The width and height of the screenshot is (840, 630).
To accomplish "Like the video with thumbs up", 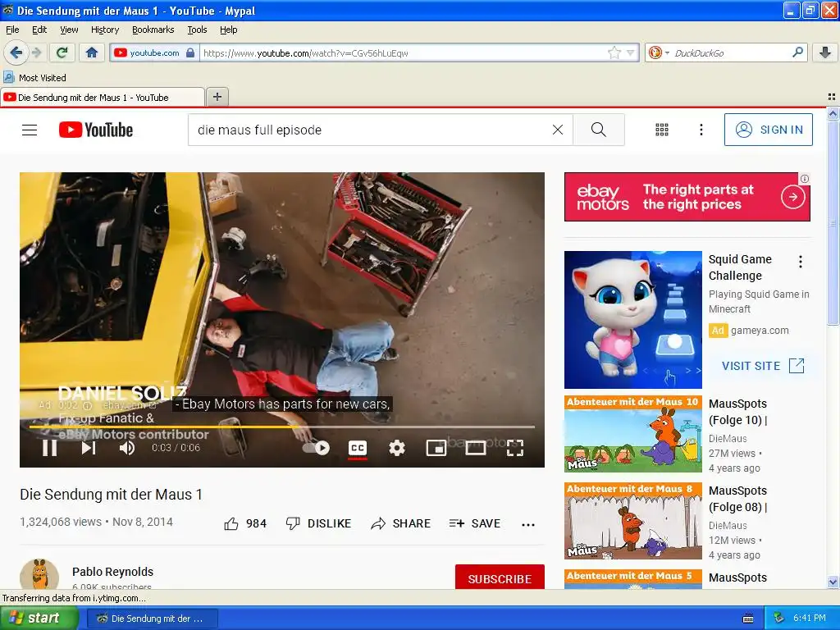I will [x=245, y=523].
